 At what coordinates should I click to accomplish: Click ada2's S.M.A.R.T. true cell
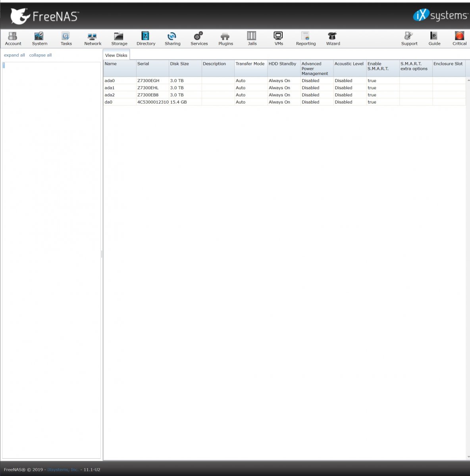point(383,95)
